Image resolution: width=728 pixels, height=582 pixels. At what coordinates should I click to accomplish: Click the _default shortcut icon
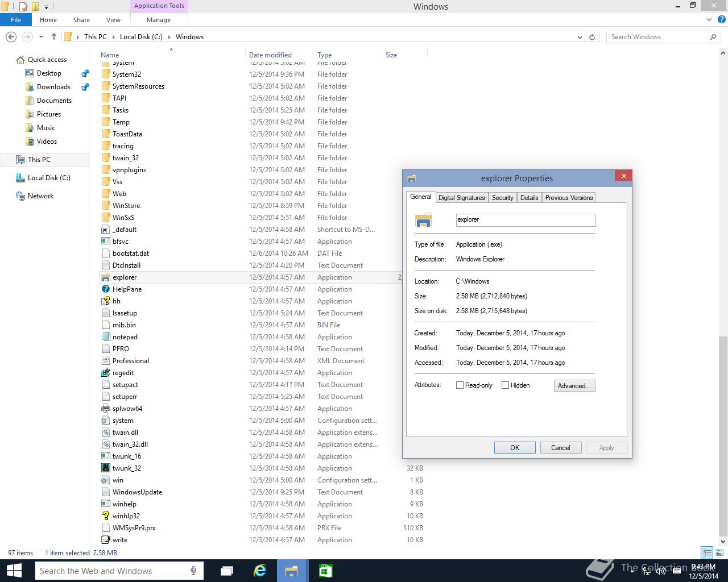tap(105, 230)
